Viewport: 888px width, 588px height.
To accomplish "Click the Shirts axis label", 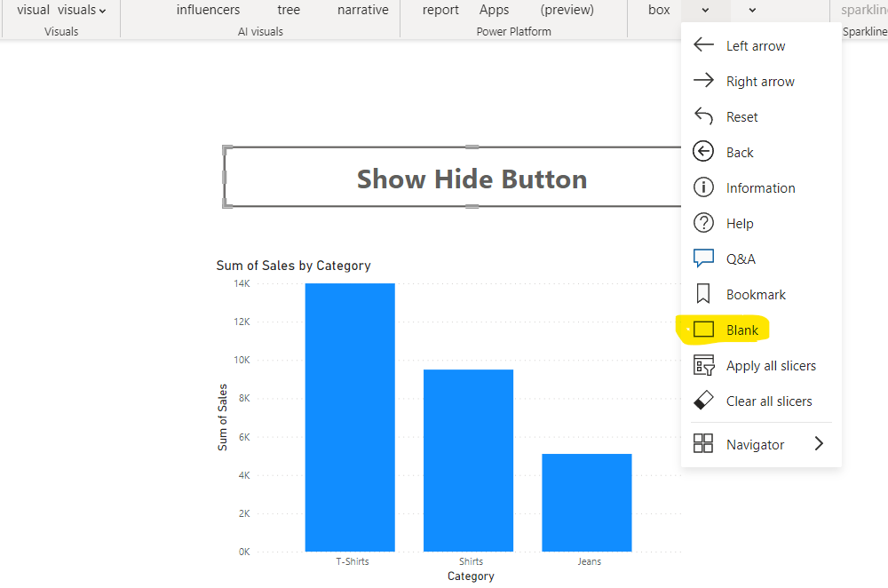I will coord(472,561).
